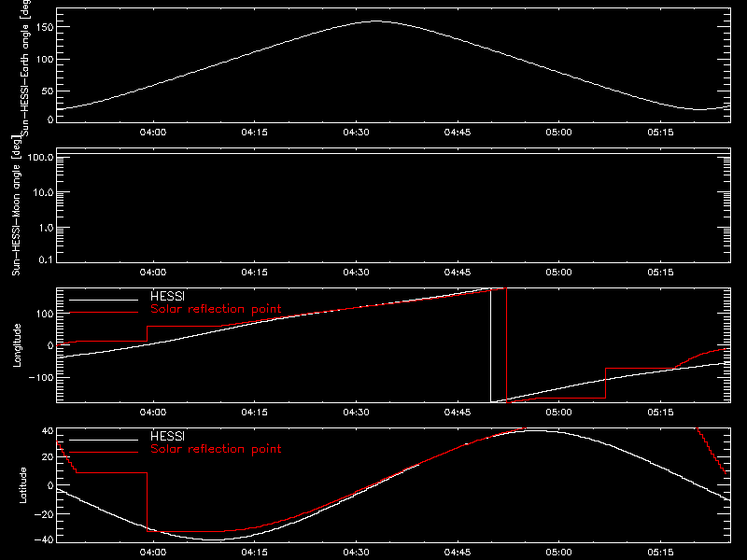
Task: Click 04:00 label under Moon angle plot
Action: [x=153, y=272]
